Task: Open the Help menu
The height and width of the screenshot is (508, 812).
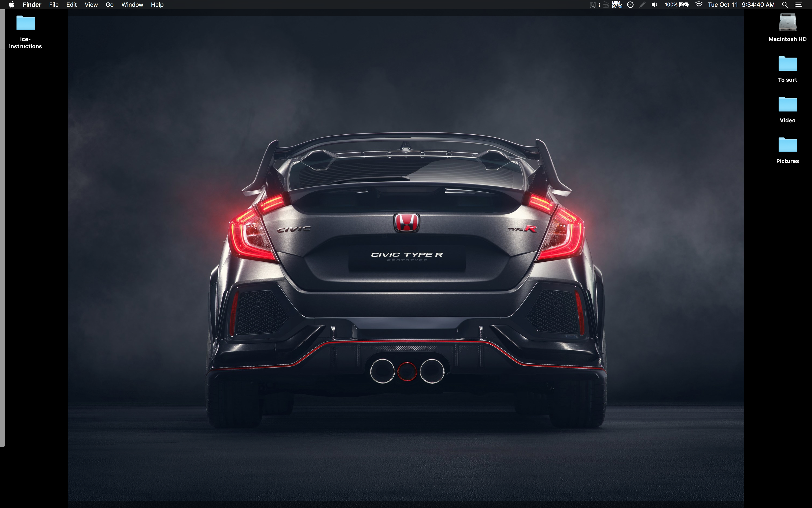Action: tap(157, 5)
